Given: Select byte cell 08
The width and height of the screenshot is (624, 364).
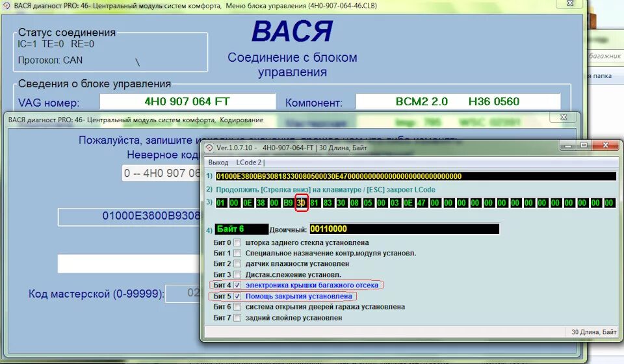Looking at the screenshot, I should [355, 203].
